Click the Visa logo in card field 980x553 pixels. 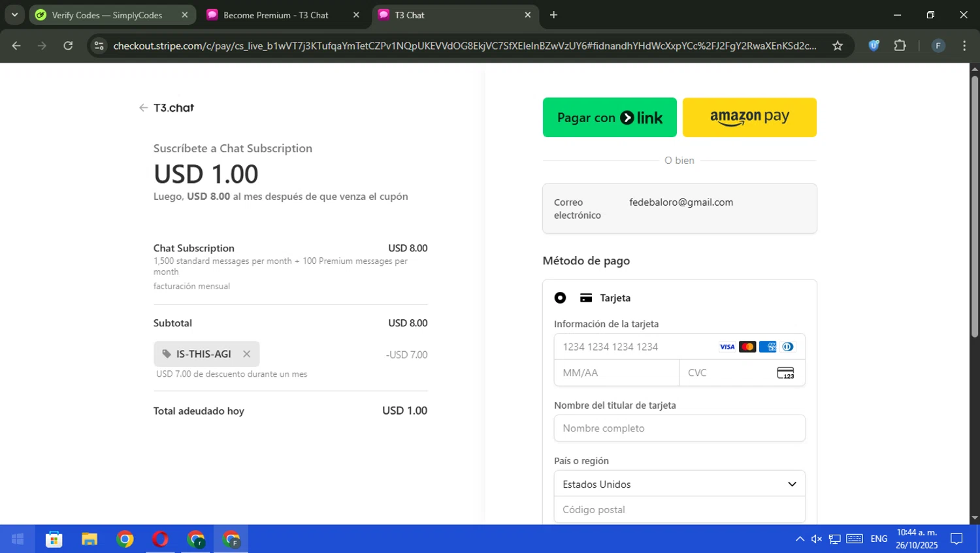click(x=727, y=347)
